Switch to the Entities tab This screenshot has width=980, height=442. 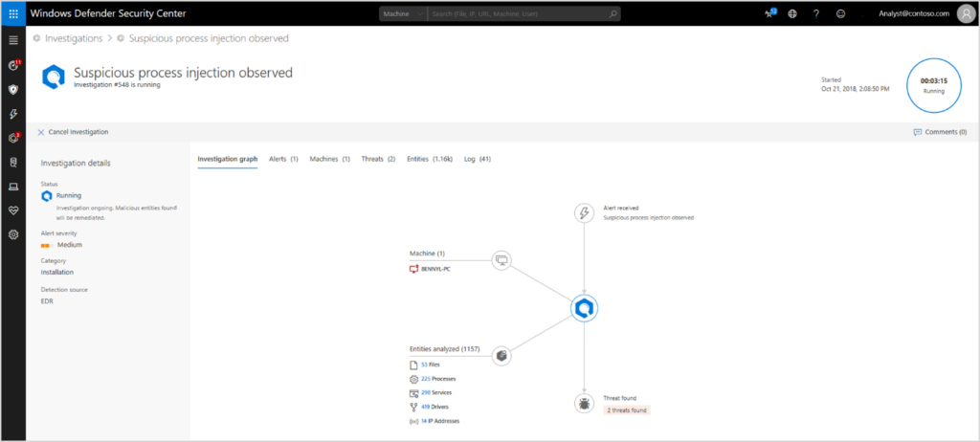click(x=430, y=159)
